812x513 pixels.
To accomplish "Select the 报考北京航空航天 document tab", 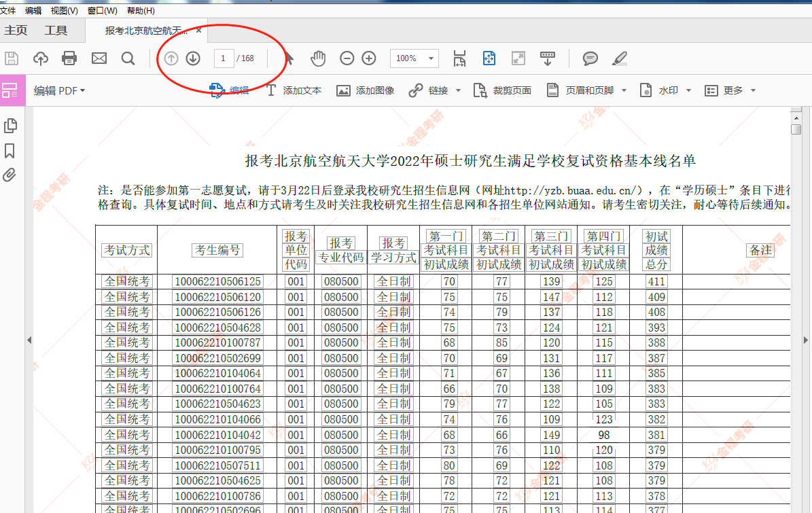I will point(146,31).
